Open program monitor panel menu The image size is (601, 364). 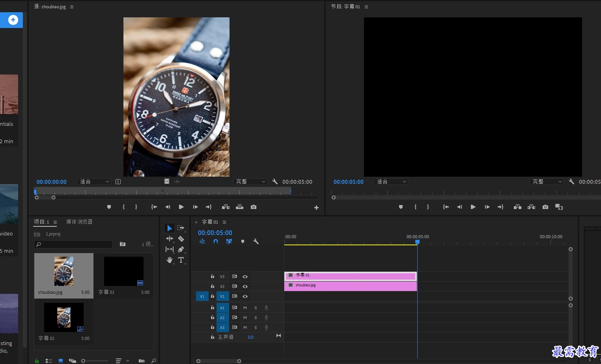click(x=366, y=7)
